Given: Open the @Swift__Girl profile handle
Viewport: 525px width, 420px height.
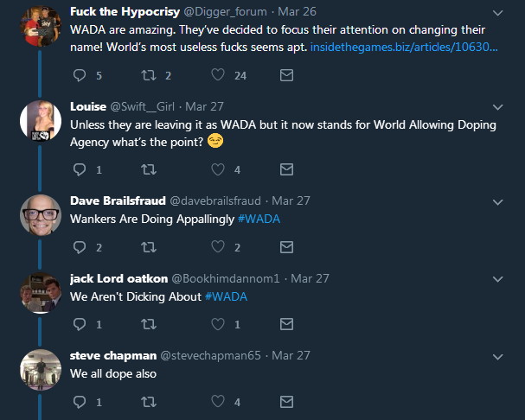Looking at the screenshot, I should point(144,106).
